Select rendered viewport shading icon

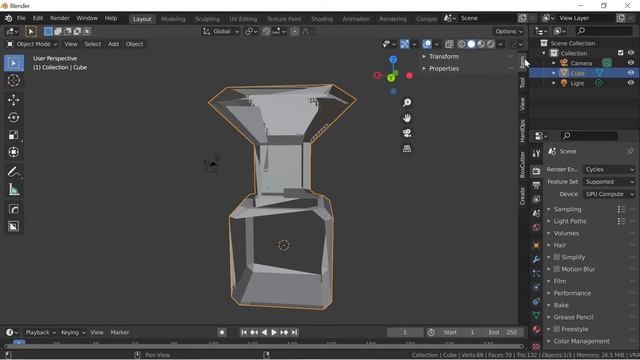pyautogui.click(x=491, y=44)
